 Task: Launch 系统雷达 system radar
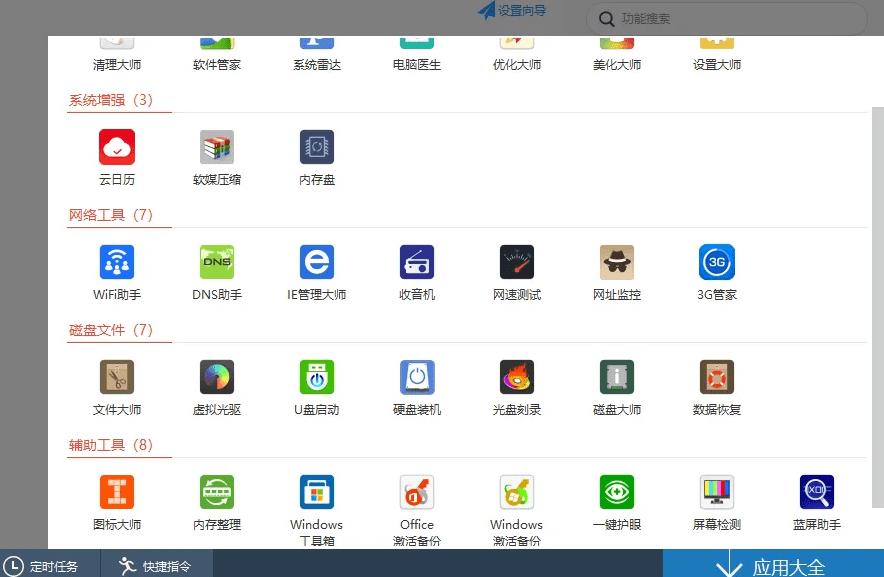tap(317, 54)
